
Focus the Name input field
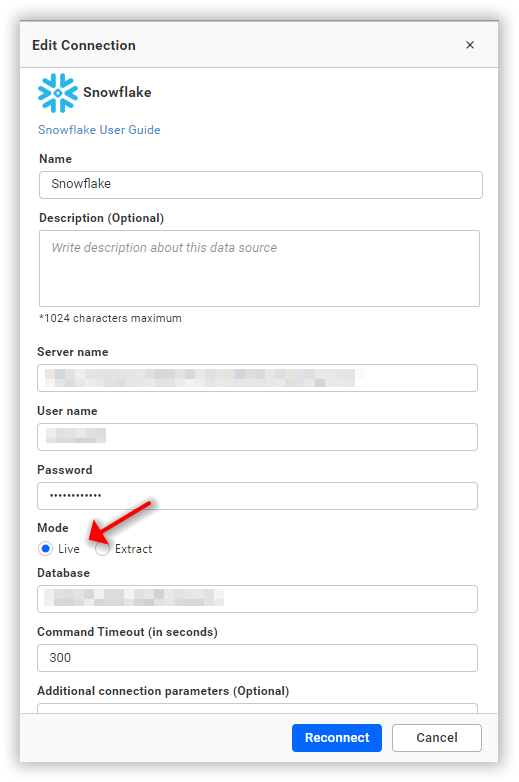[261, 185]
